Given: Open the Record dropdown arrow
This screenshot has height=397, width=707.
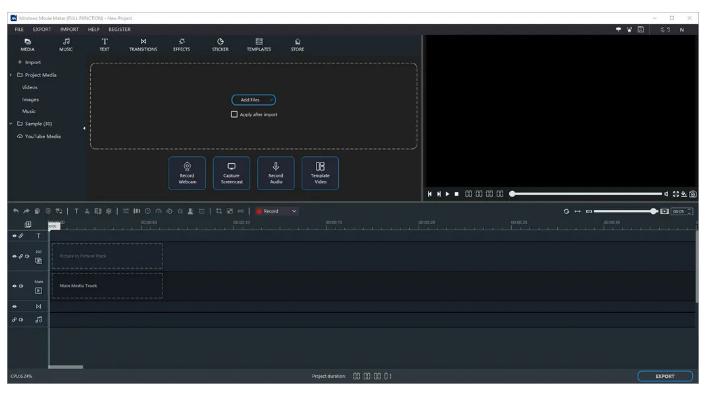Looking at the screenshot, I should [x=294, y=211].
